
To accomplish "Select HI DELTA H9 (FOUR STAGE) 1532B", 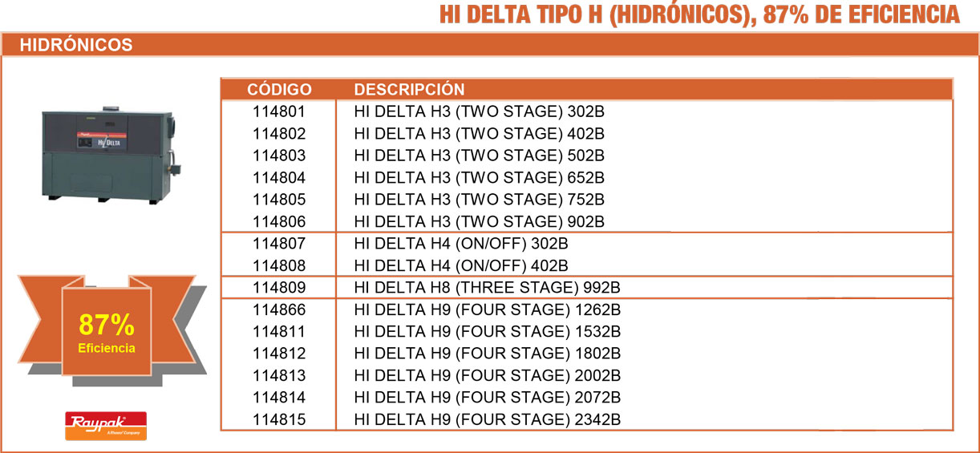I will pyautogui.click(x=488, y=331).
